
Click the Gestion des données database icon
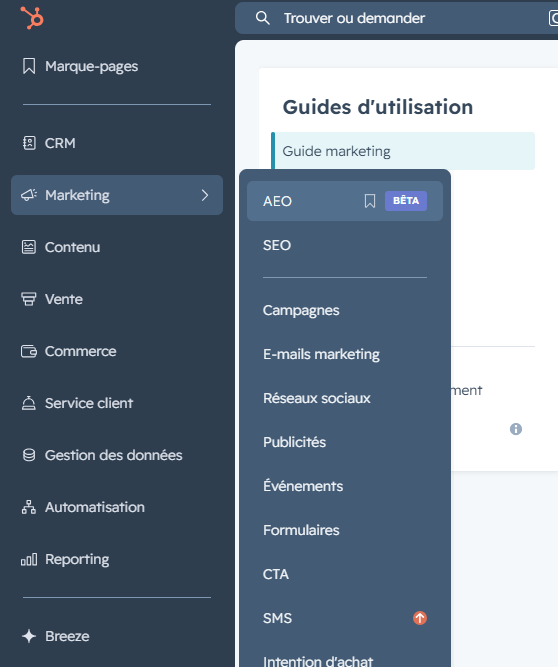[29, 455]
